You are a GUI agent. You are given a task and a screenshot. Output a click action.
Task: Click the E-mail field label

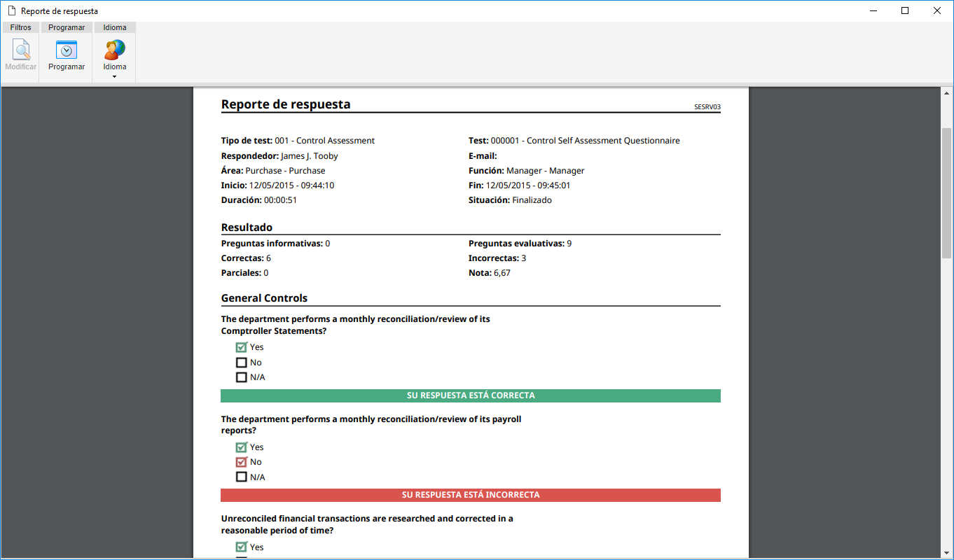(x=483, y=156)
